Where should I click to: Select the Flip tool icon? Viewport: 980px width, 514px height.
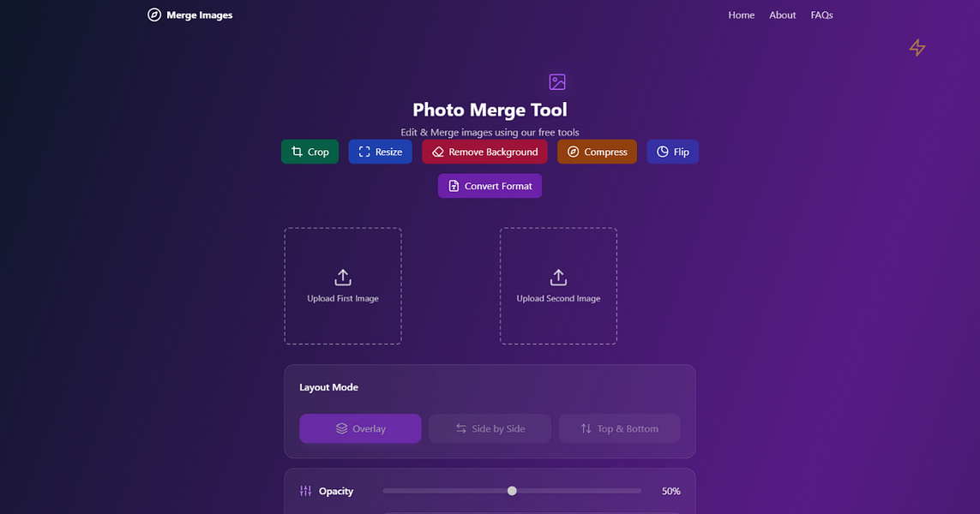pos(660,151)
